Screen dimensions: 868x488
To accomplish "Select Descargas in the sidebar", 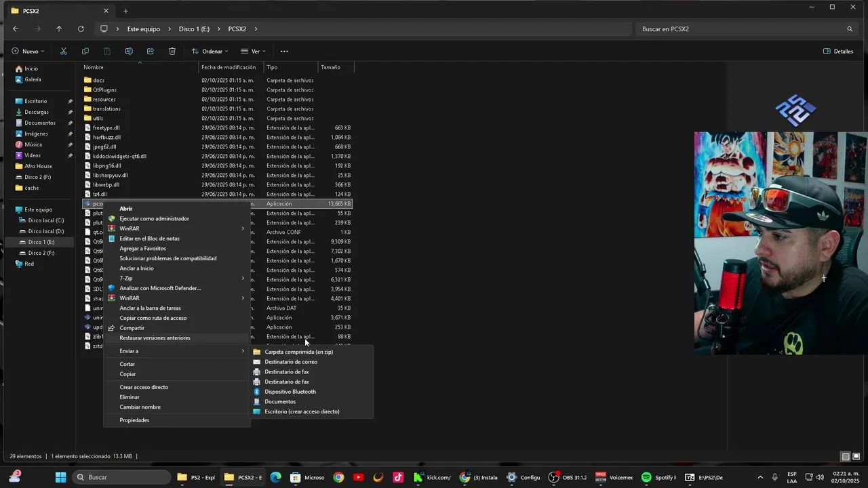I will coord(37,112).
